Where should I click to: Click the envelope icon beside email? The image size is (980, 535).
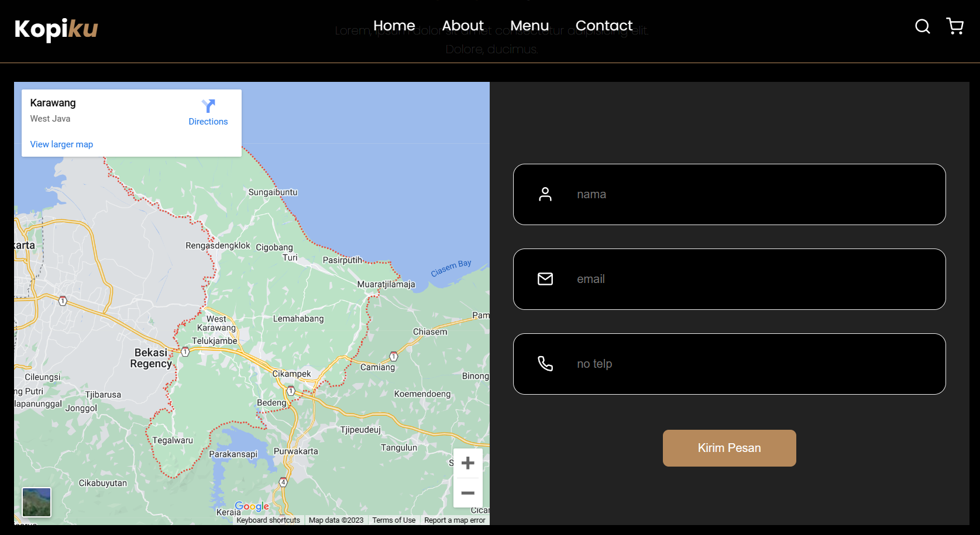pos(545,279)
